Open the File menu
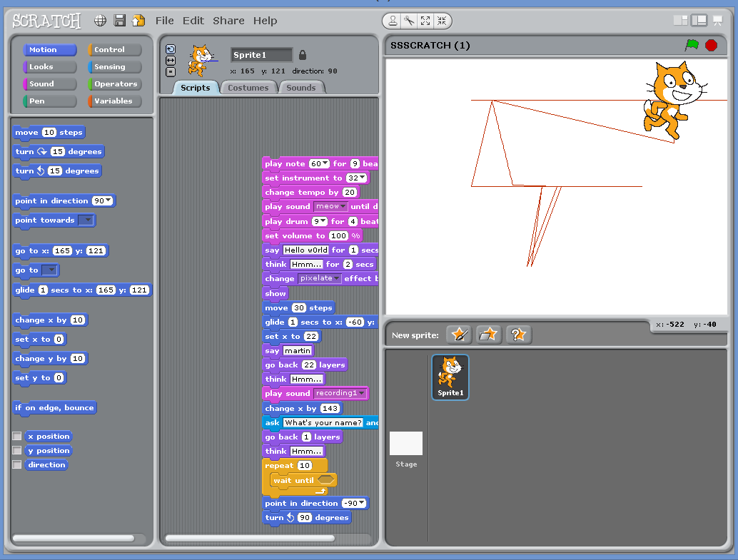 pos(165,21)
